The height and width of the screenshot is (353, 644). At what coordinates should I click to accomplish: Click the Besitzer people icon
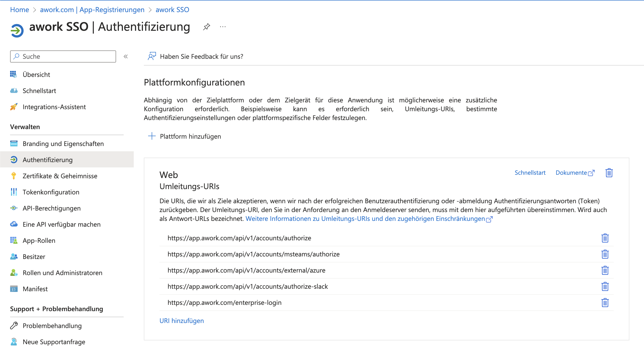[14, 256]
